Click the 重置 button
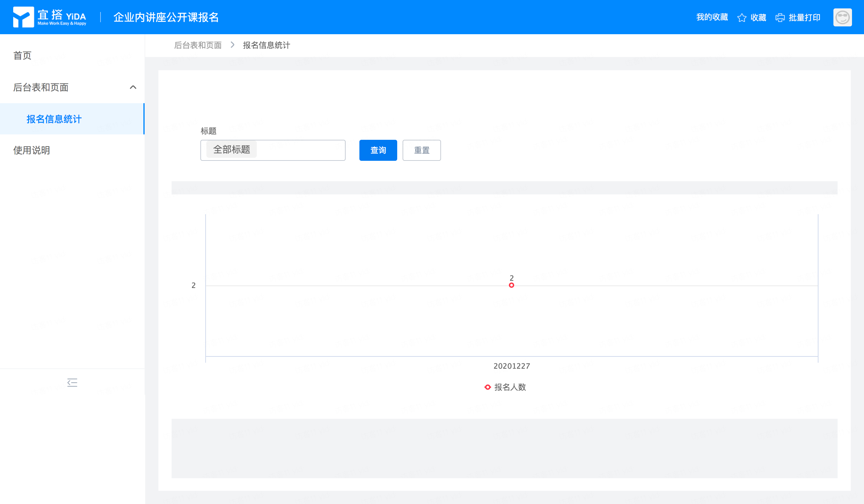The width and height of the screenshot is (864, 504). click(x=421, y=150)
